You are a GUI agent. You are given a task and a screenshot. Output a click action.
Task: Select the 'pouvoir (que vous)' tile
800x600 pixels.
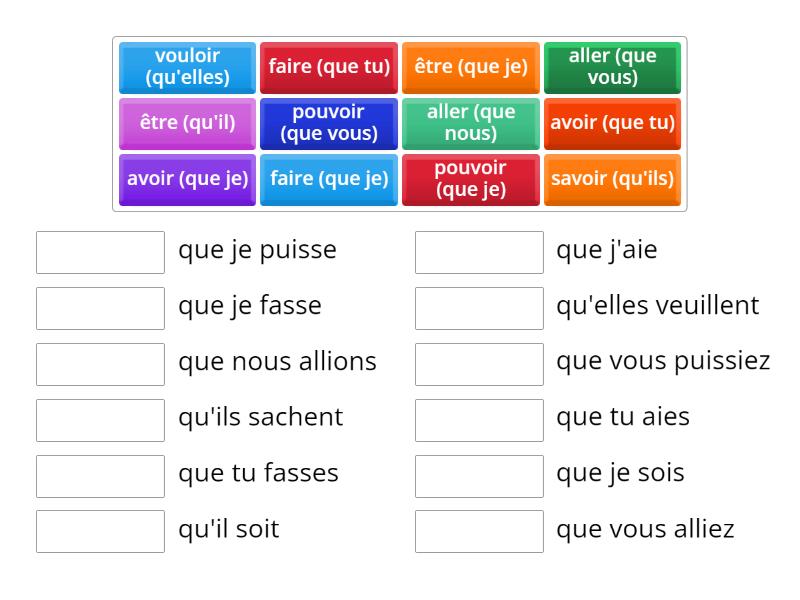pyautogui.click(x=329, y=123)
